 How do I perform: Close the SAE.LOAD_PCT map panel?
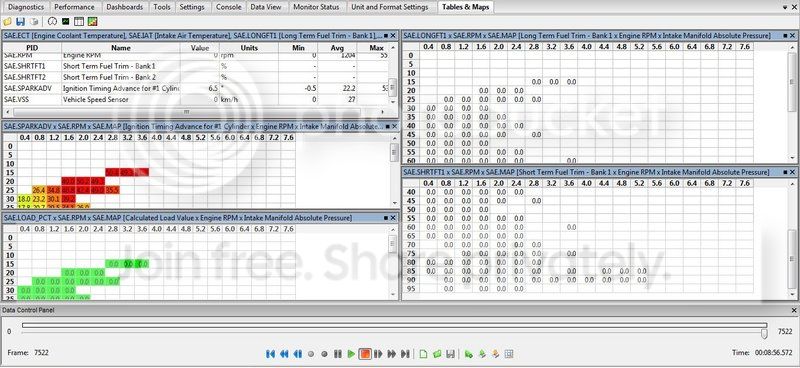point(393,218)
